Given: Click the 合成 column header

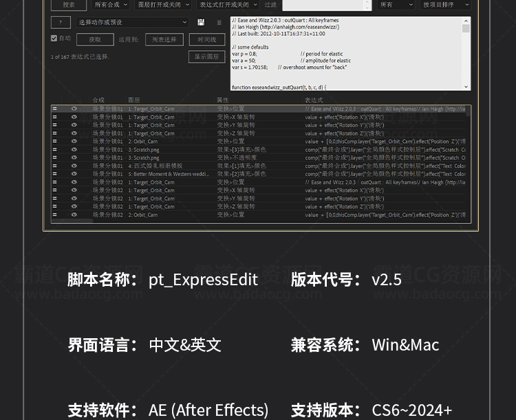Looking at the screenshot, I should [98, 100].
